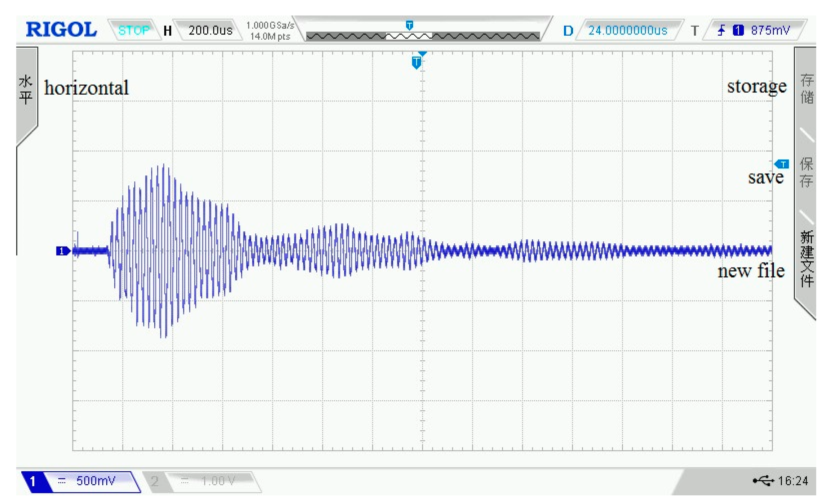The height and width of the screenshot is (504, 827).
Task: Toggle the STOP run state indicator
Action: [134, 30]
